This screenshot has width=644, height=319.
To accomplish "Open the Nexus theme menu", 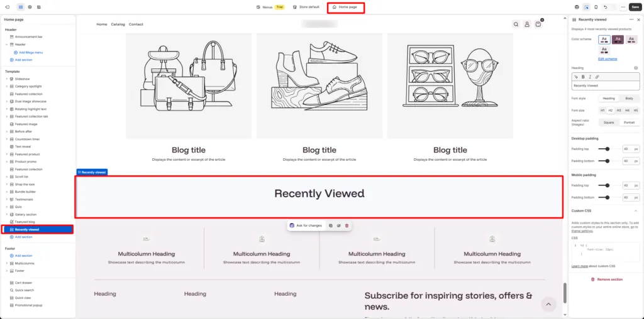I will [x=270, y=7].
